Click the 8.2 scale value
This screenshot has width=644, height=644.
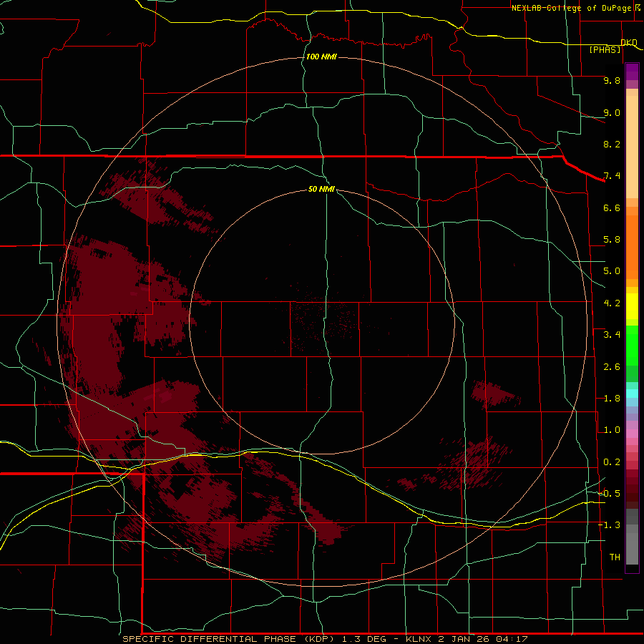tap(612, 144)
